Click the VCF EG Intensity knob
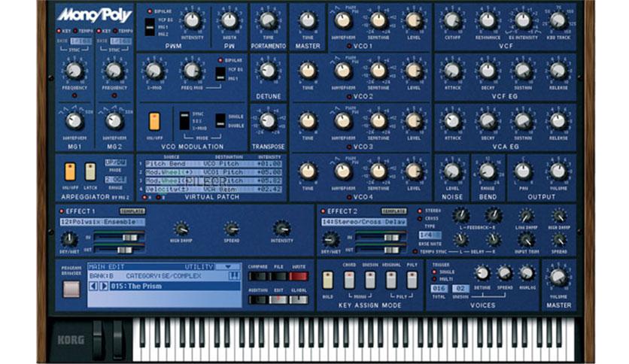Viewport: 629px width, 364px height. pyautogui.click(x=523, y=21)
